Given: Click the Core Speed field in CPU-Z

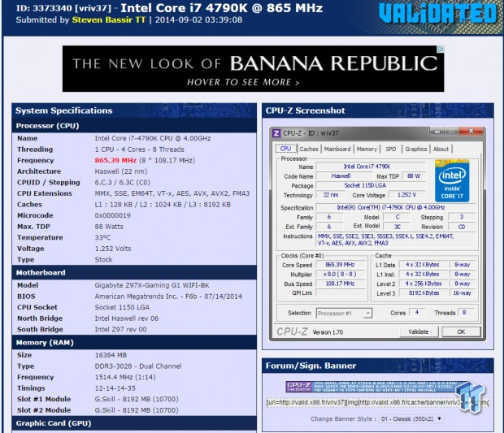Looking at the screenshot, I should (x=340, y=265).
